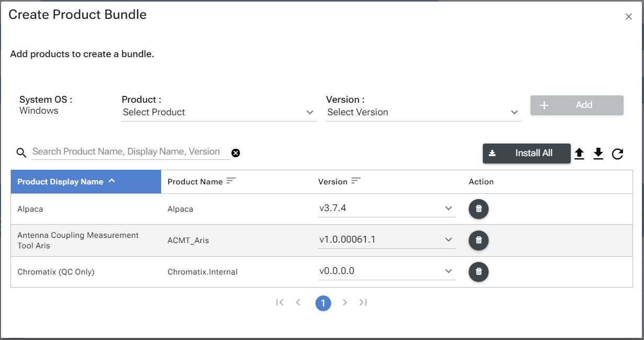This screenshot has height=340, width=644.
Task: Sort by Product Name column icon
Action: (231, 181)
